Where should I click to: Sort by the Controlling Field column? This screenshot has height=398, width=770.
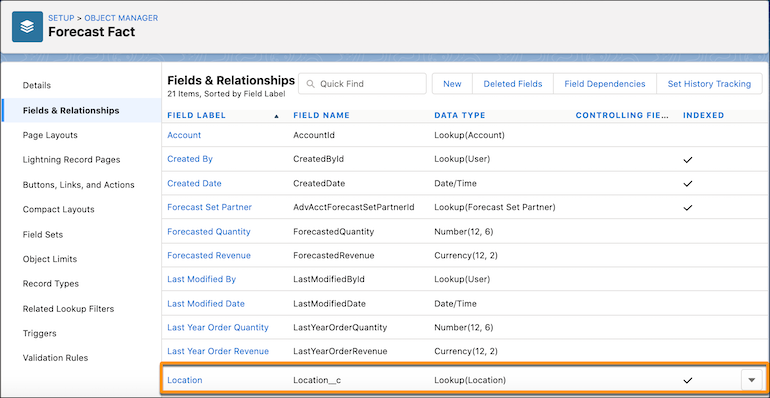(x=622, y=115)
